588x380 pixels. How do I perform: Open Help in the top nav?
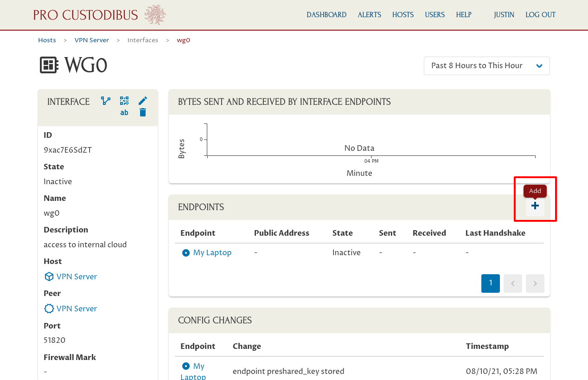point(464,15)
